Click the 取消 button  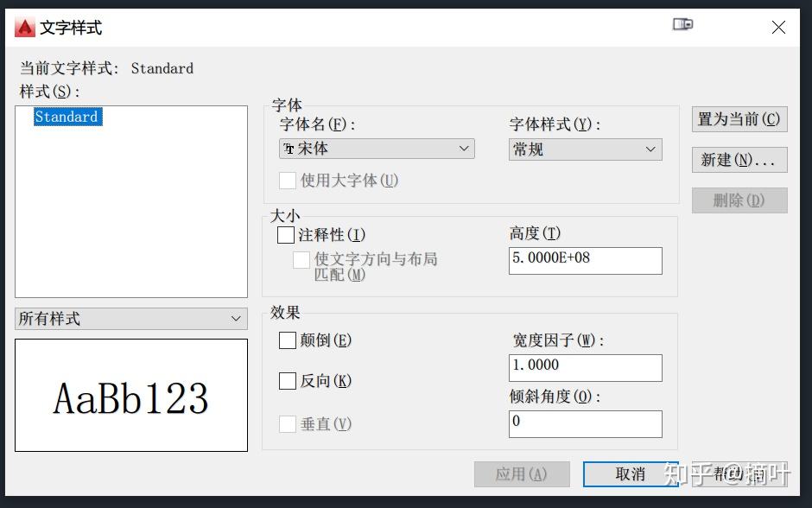[x=631, y=474]
